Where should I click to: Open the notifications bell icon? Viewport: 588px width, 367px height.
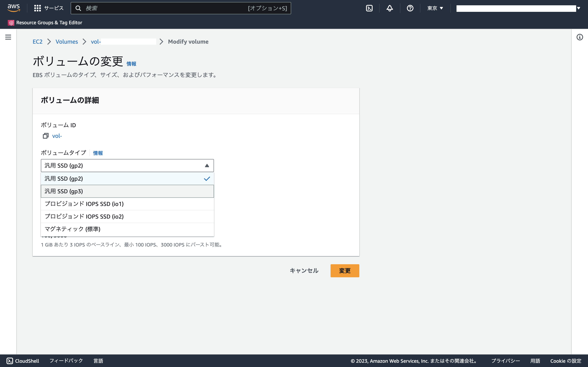coord(389,8)
